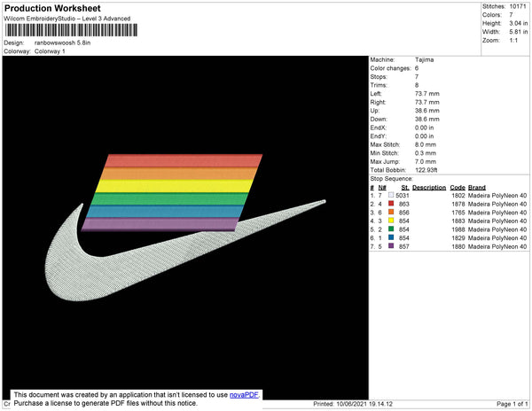Image resolution: width=532 pixels, height=411 pixels.
Task: Click the Down value '38.6 mm'
Action: click(x=427, y=119)
